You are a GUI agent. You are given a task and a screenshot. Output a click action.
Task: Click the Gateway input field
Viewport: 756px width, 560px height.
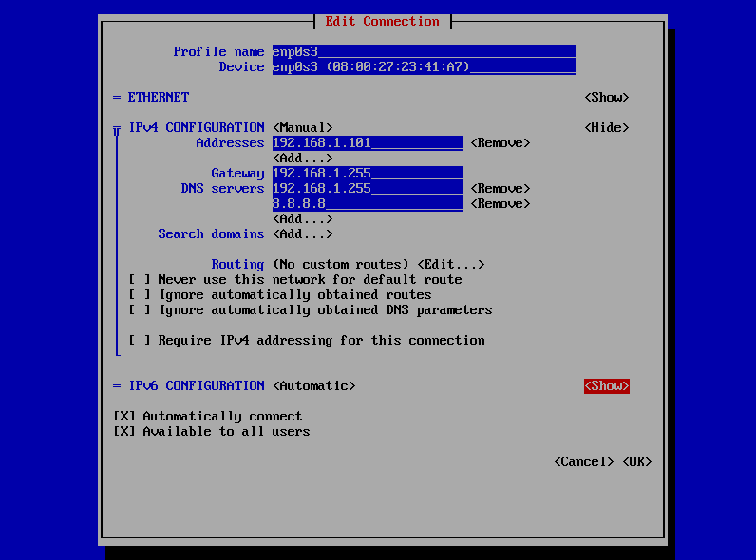pos(367,173)
